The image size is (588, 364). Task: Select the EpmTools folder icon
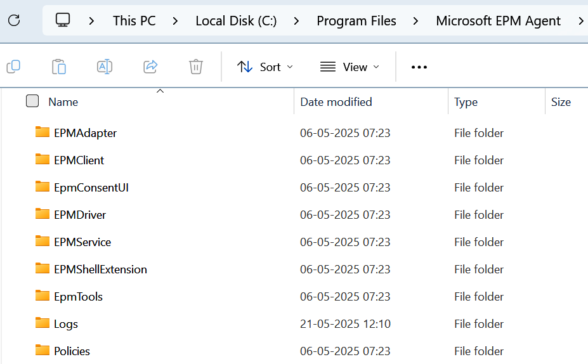point(42,296)
